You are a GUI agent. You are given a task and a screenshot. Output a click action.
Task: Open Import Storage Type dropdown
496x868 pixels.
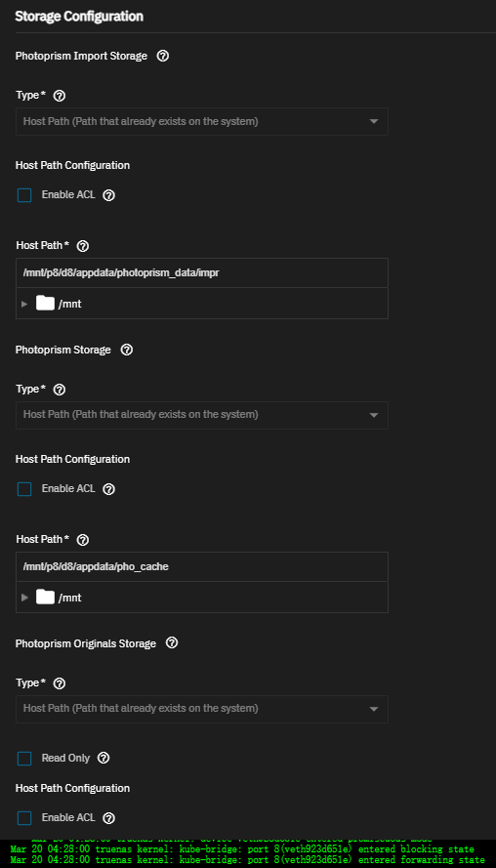[x=202, y=121]
